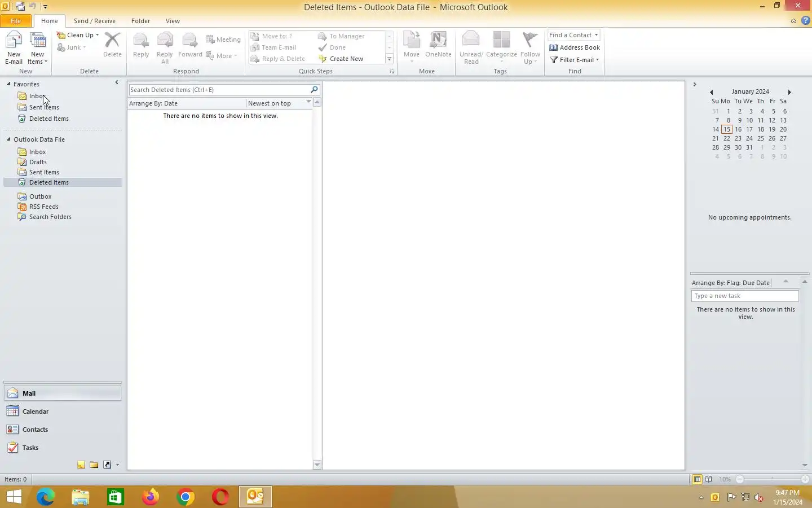Image resolution: width=812 pixels, height=508 pixels.
Task: Open Sent Items under Favorites
Action: (x=44, y=107)
